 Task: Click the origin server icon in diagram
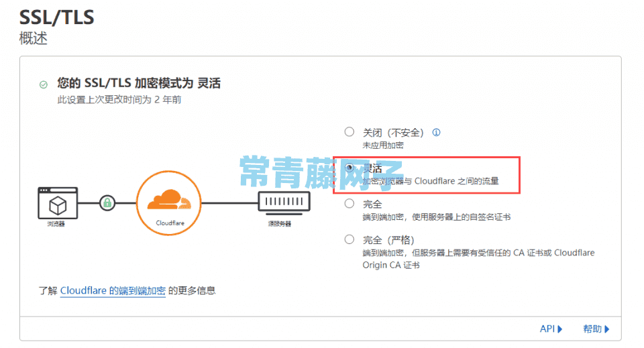pyautogui.click(x=284, y=202)
